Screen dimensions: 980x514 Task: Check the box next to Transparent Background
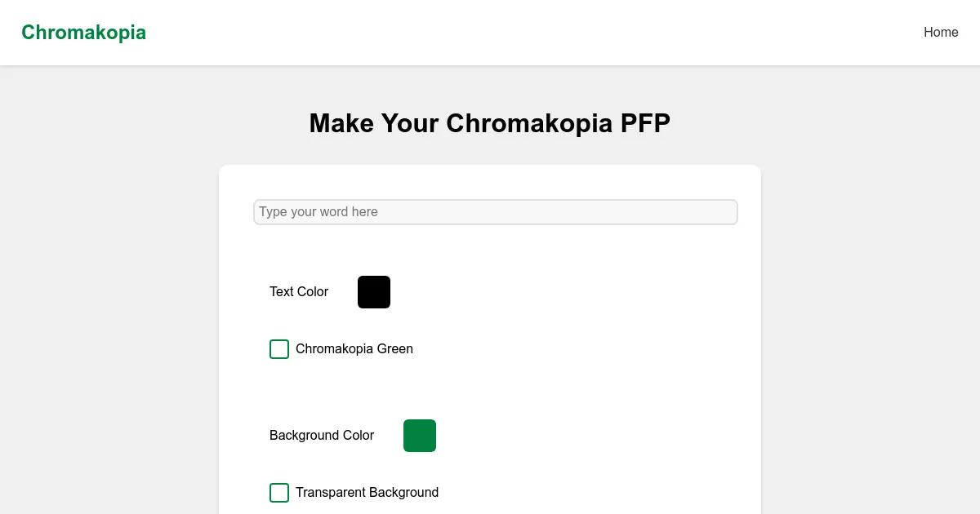coord(279,492)
